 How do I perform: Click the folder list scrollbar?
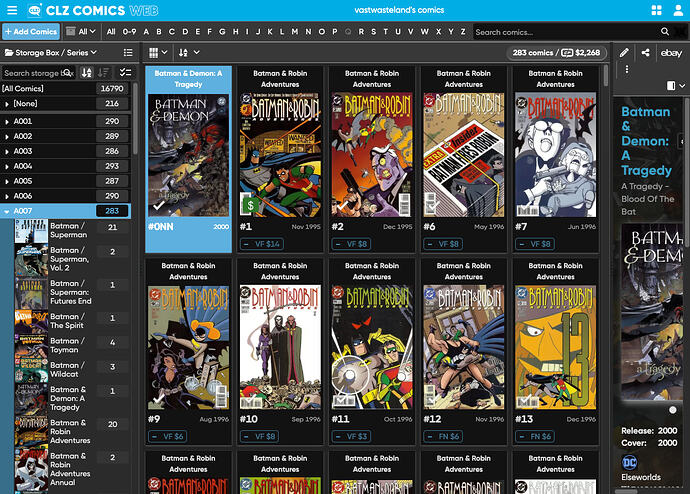135,119
